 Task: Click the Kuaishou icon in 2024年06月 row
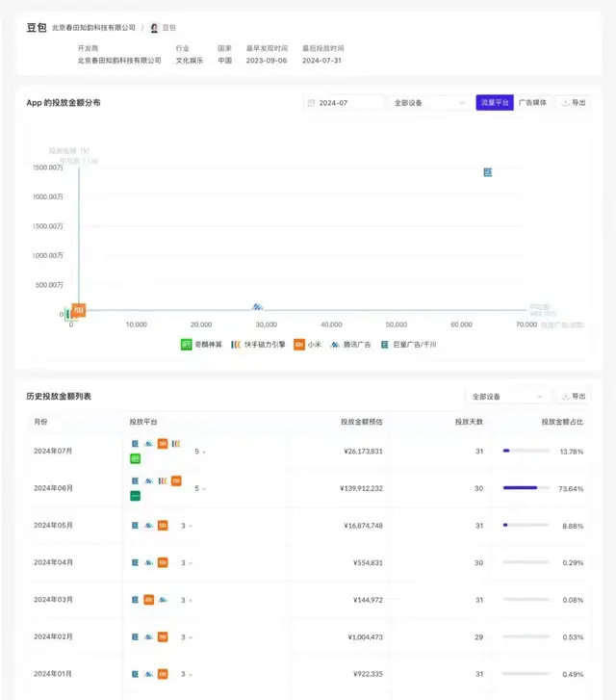pos(163,480)
